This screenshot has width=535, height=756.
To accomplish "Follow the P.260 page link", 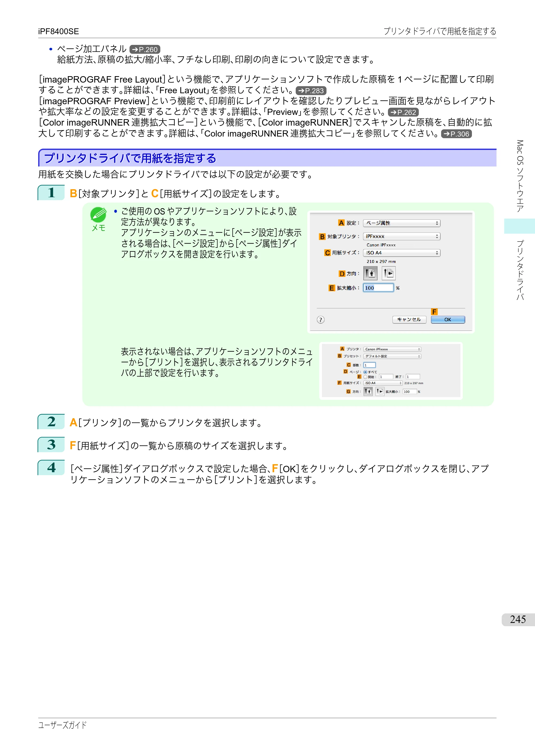I will point(145,49).
